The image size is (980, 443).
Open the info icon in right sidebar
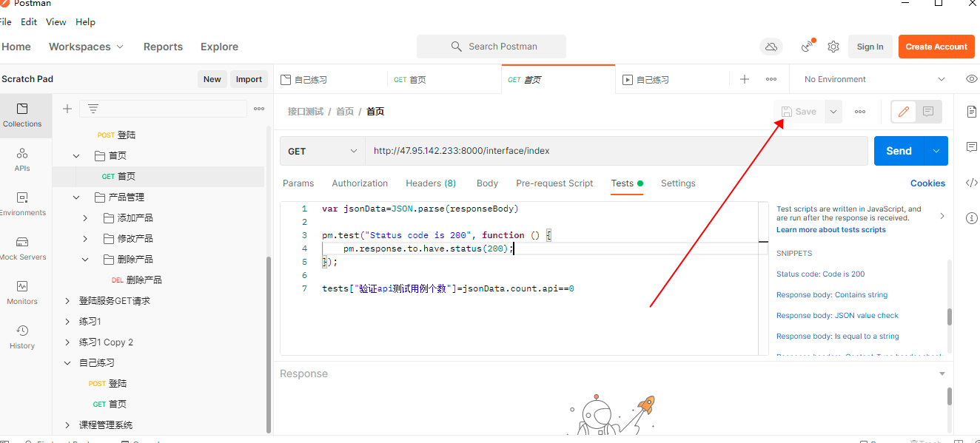(972, 218)
